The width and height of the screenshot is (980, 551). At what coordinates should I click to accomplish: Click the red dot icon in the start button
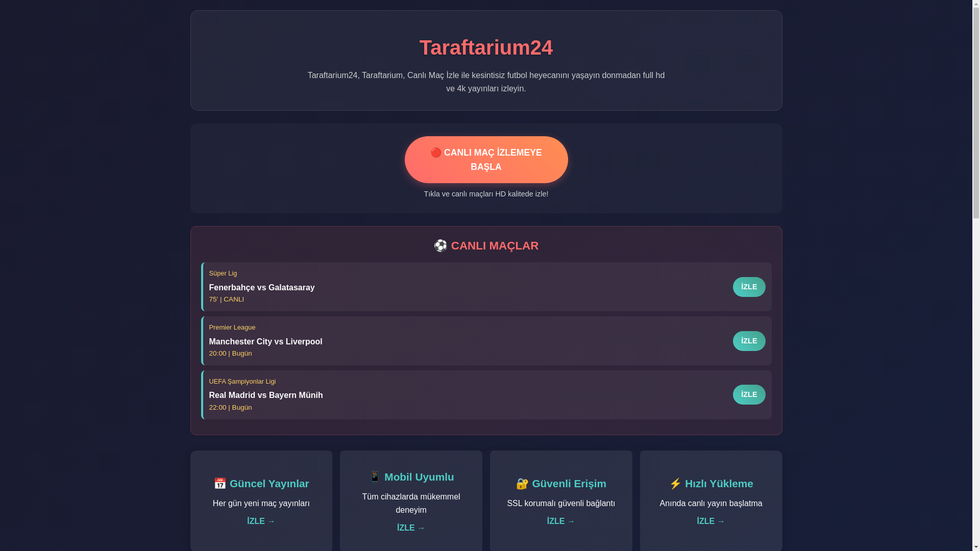(x=436, y=153)
